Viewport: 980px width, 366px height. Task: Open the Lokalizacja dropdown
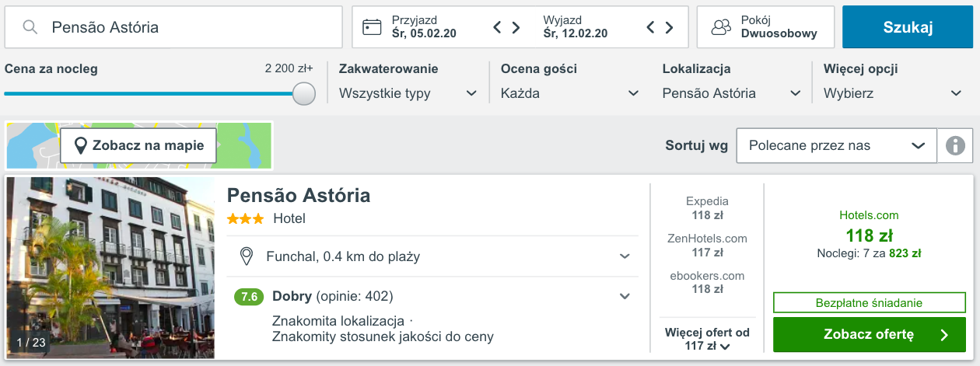tap(732, 93)
